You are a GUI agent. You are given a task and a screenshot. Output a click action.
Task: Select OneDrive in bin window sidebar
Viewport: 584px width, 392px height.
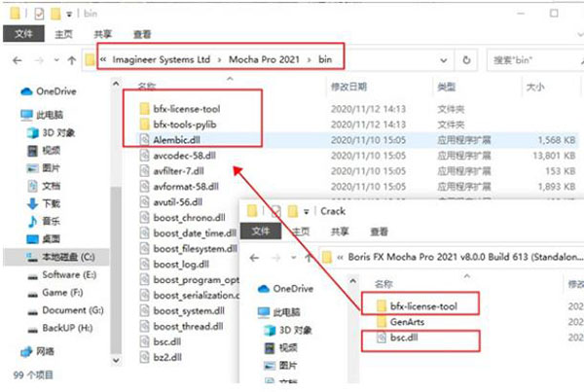pos(49,91)
